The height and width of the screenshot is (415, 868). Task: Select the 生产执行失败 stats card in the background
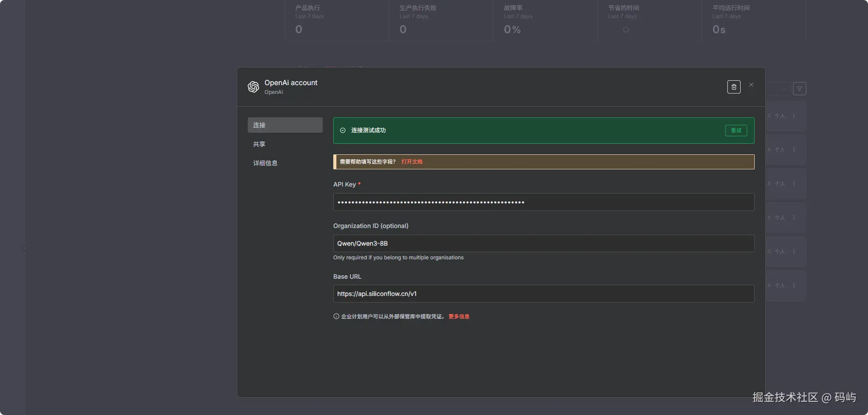[441, 20]
